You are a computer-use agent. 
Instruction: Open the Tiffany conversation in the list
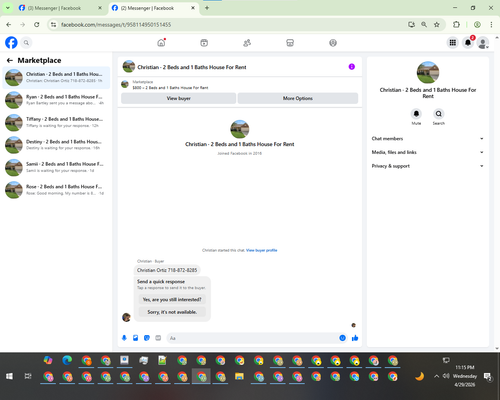point(56,122)
